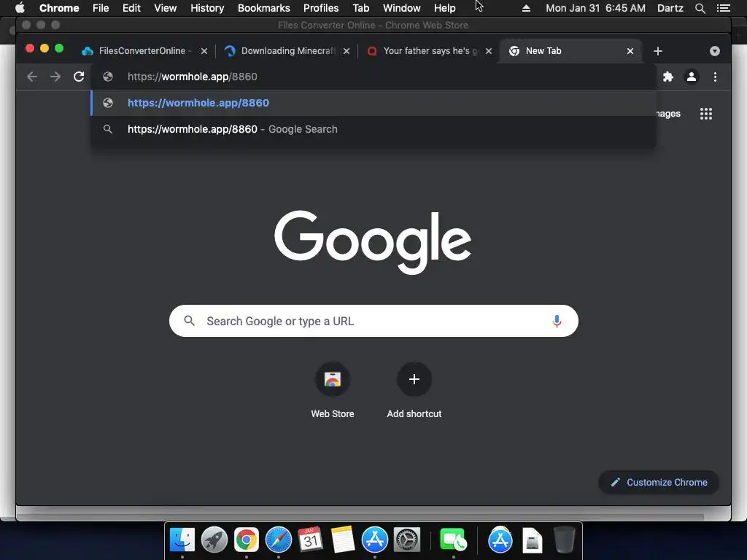Open Spotlight search in menu bar
The height and width of the screenshot is (560, 747).
(x=700, y=8)
